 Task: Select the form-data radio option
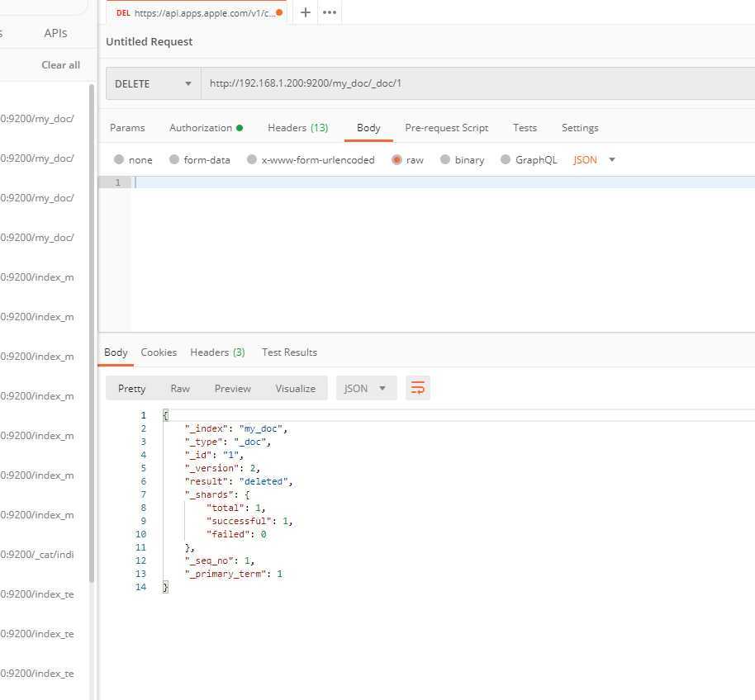[x=174, y=159]
